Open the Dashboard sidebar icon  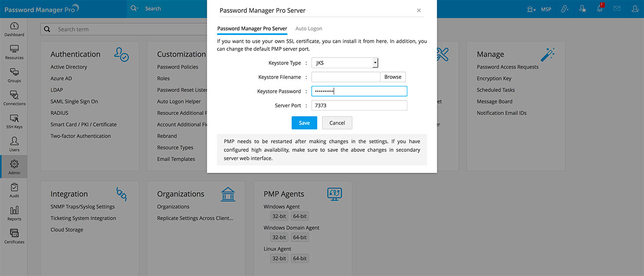14,30
